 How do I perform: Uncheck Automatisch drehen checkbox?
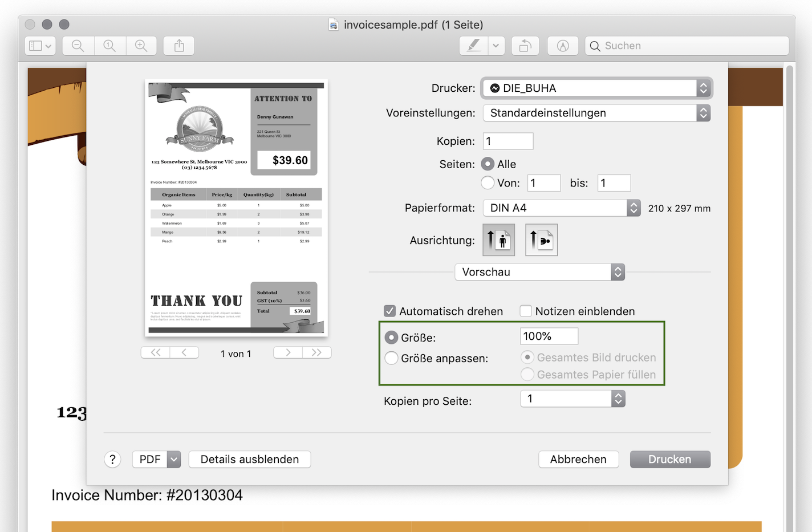pyautogui.click(x=390, y=311)
